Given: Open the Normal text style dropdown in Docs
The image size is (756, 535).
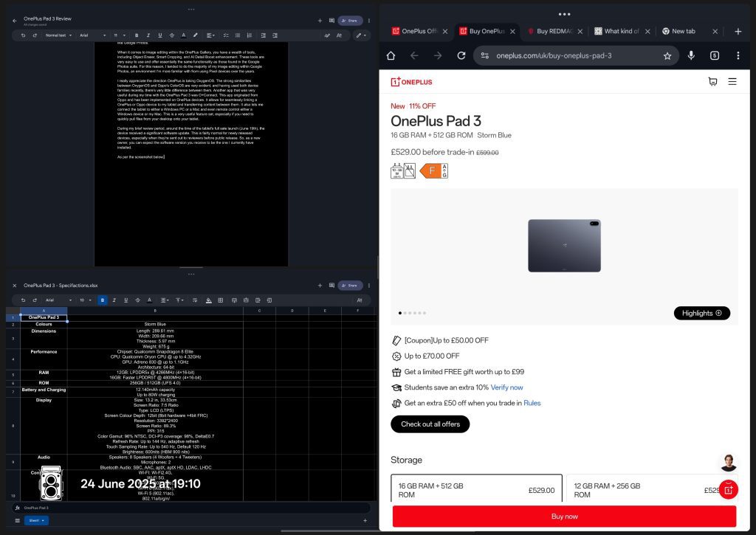Looking at the screenshot, I should click(x=58, y=35).
